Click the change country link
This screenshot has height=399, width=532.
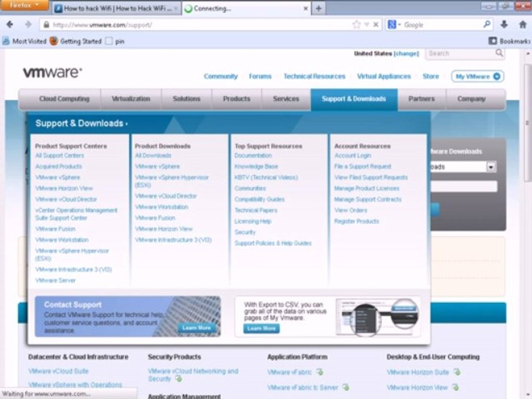[406, 53]
